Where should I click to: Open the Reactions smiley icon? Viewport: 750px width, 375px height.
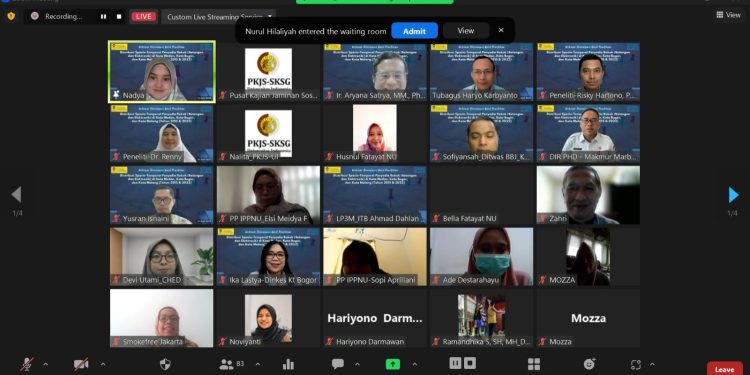[590, 364]
